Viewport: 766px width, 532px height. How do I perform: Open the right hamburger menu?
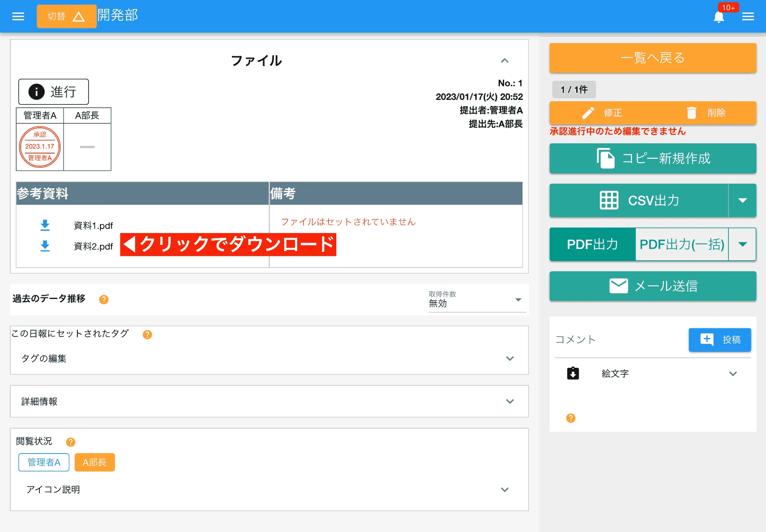(x=748, y=16)
